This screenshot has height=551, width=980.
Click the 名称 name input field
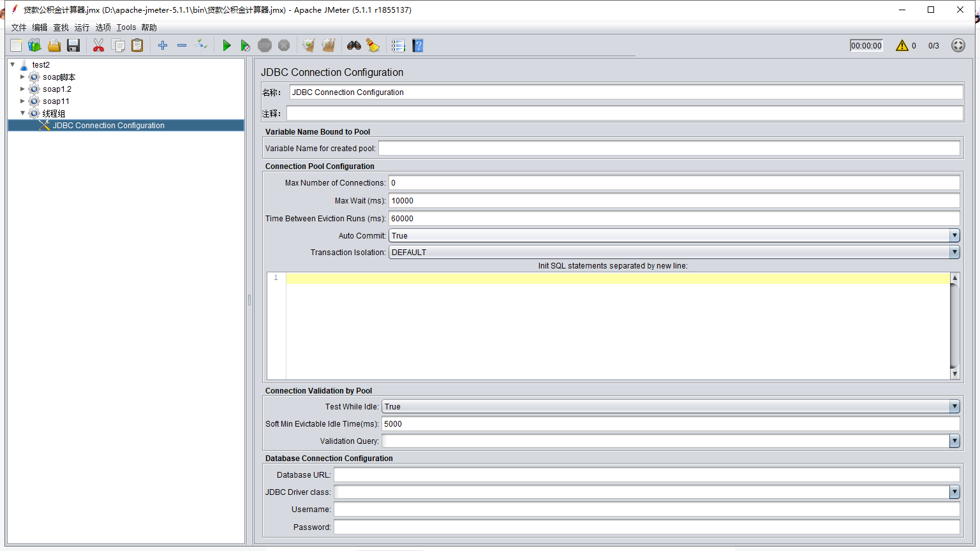click(626, 92)
